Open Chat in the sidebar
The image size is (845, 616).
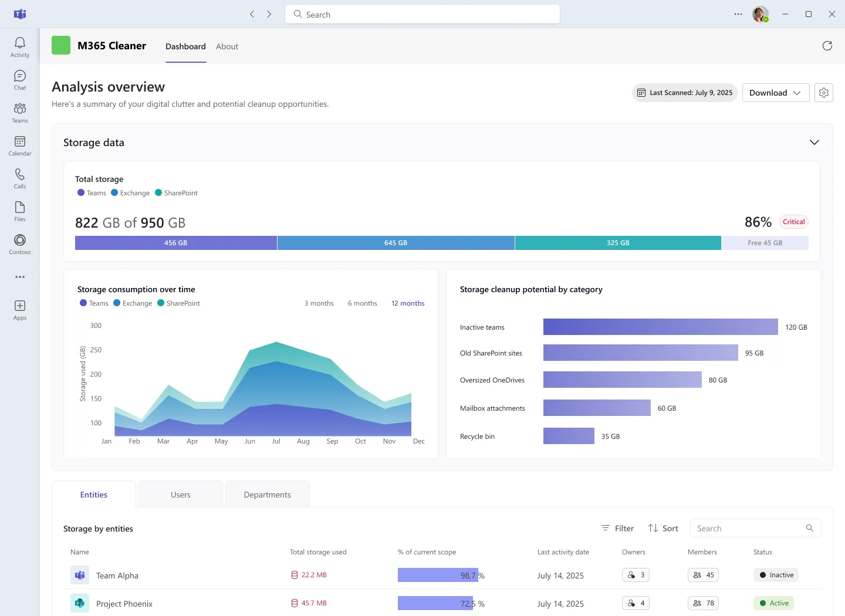click(20, 80)
